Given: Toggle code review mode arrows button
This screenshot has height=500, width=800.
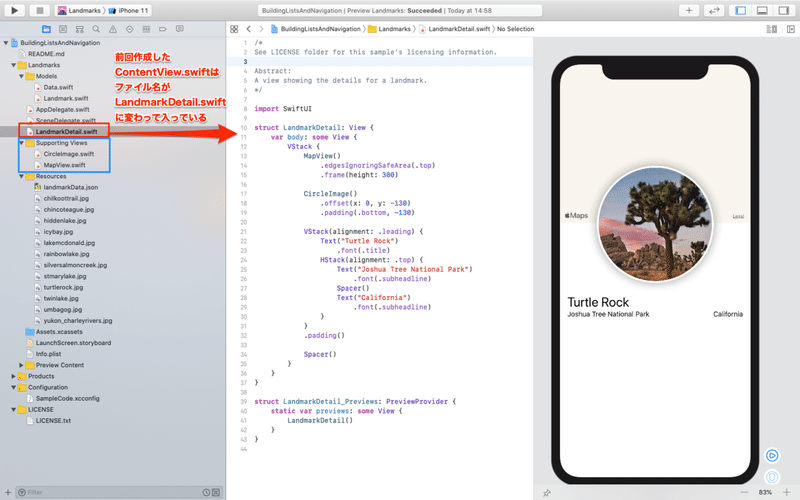Looking at the screenshot, I should pyautogui.click(x=714, y=10).
